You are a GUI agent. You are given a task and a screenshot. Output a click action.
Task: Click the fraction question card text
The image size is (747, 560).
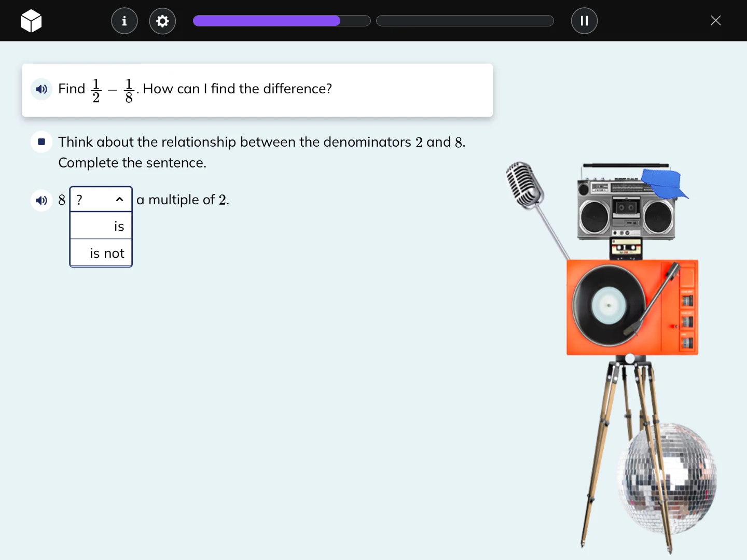(237, 89)
